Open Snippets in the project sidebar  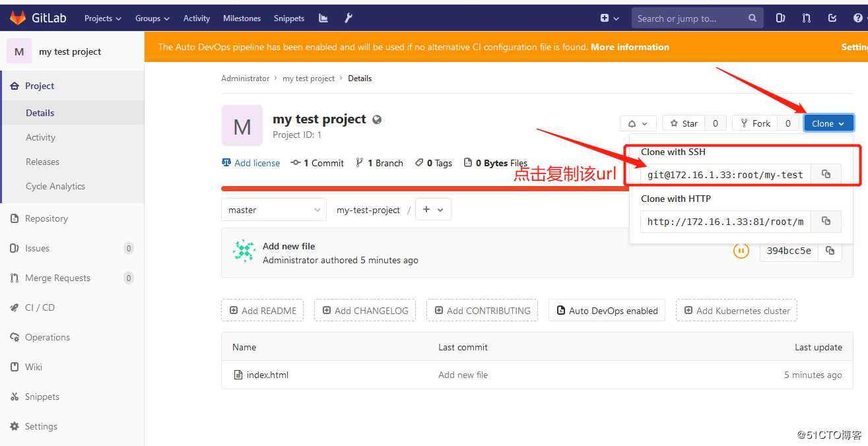coord(72,397)
